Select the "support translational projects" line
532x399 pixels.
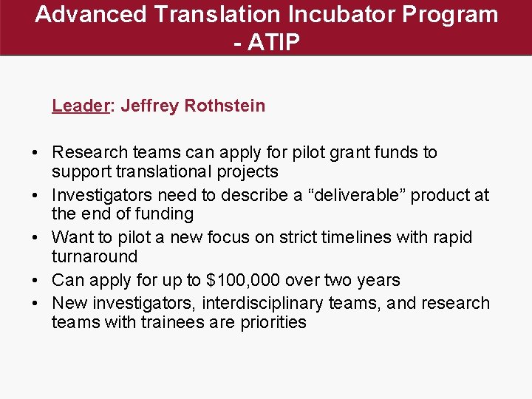(x=165, y=171)
